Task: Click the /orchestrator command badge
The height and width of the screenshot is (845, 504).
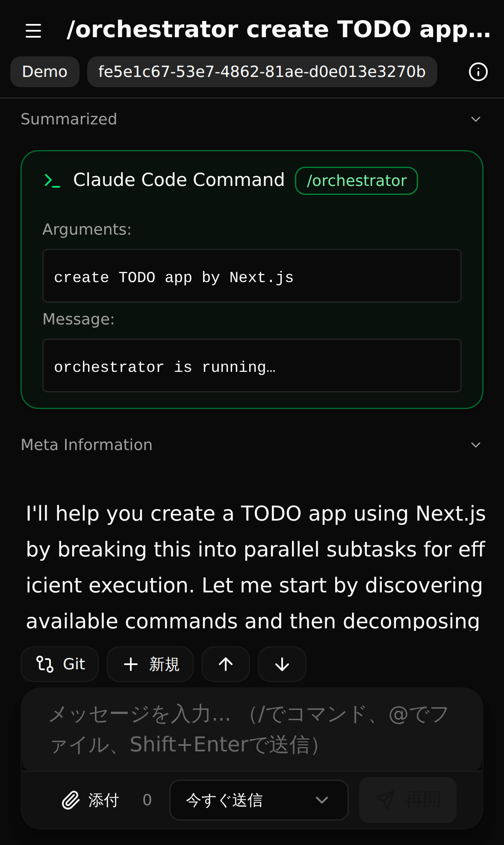Action: pyautogui.click(x=357, y=181)
